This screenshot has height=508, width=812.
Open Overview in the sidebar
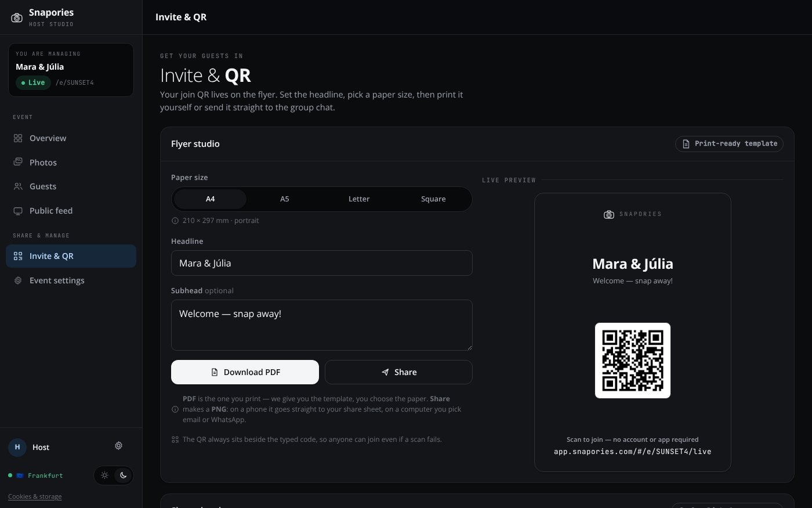pyautogui.click(x=71, y=138)
